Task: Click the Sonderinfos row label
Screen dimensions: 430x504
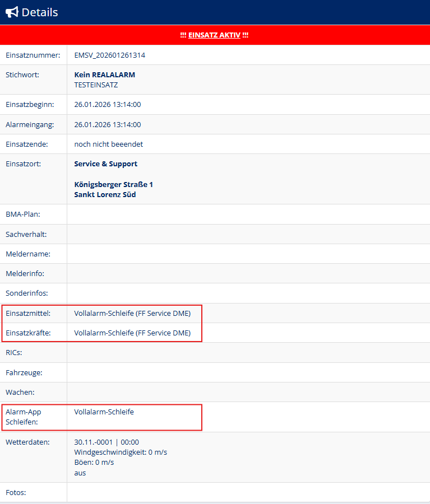Action: [x=26, y=293]
